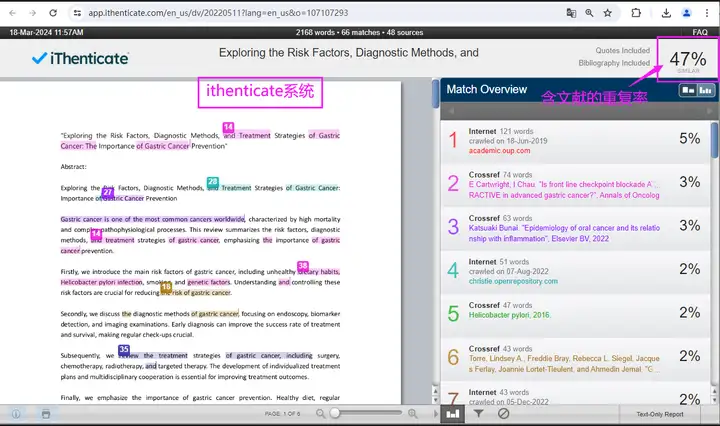Viewport: 720px width, 426px height.
Task: Click the document pane scroll-up arrow
Action: pos(435,391)
